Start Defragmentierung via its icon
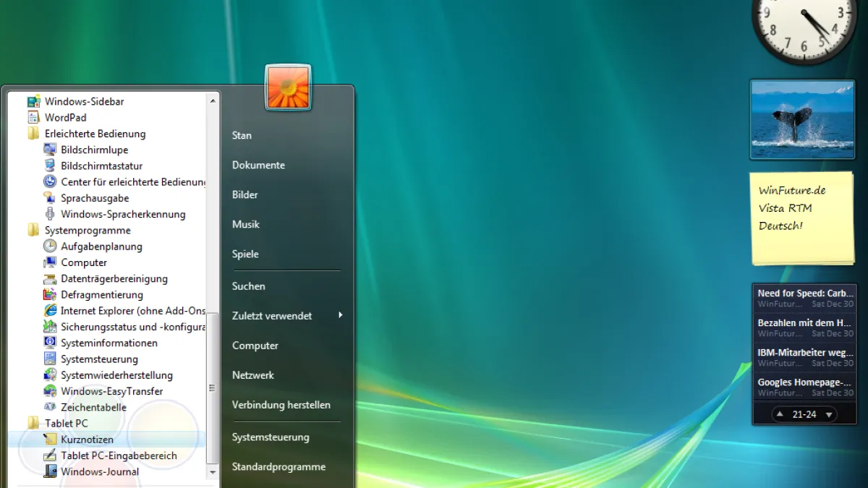This screenshot has height=488, width=868. 49,294
